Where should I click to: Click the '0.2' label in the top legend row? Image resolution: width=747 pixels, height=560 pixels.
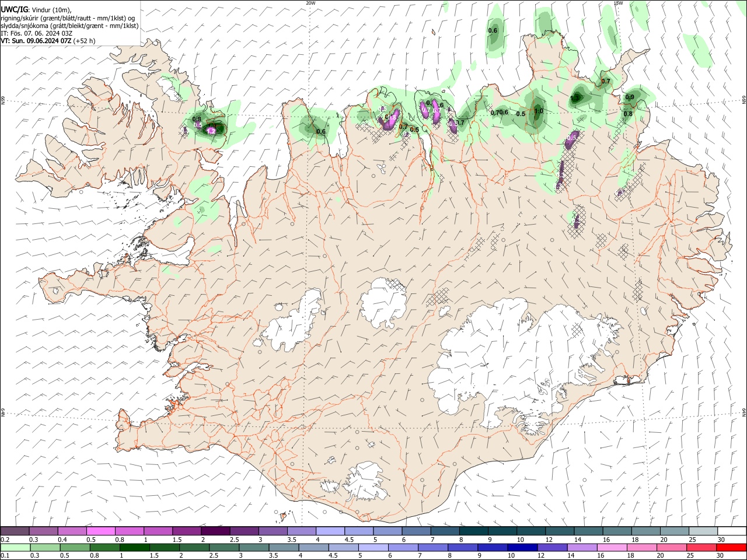click(x=5, y=539)
